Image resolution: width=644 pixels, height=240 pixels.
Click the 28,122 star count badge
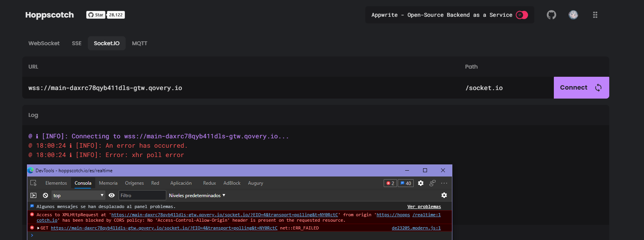click(x=116, y=15)
